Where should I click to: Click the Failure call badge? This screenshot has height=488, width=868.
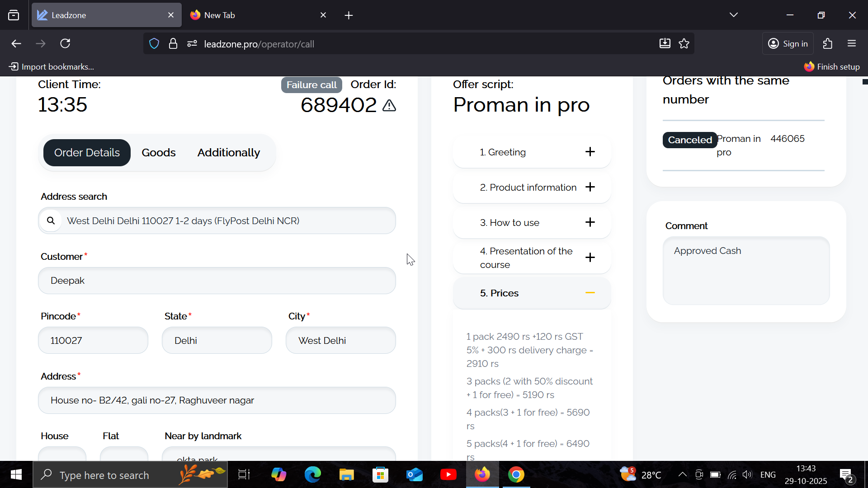tap(311, 85)
